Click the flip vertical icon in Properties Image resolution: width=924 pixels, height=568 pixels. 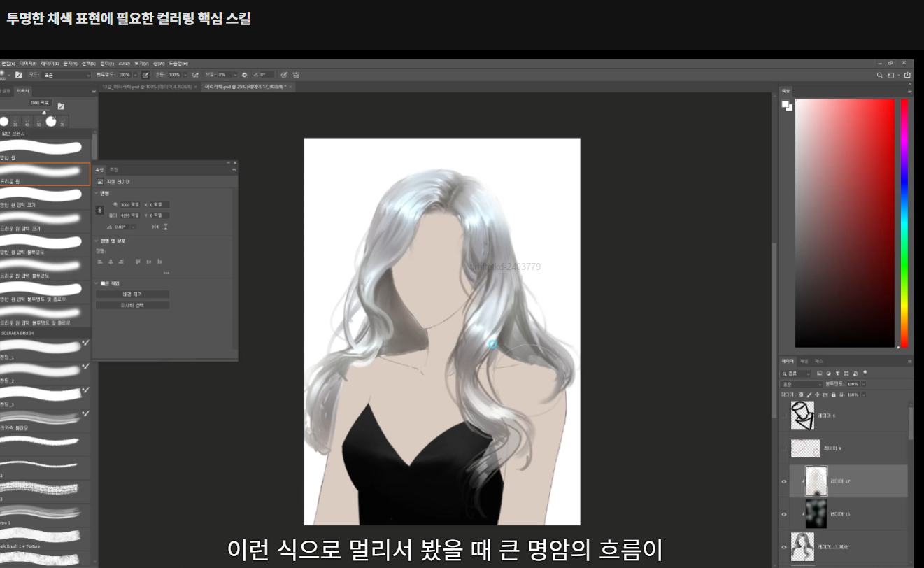pos(165,227)
